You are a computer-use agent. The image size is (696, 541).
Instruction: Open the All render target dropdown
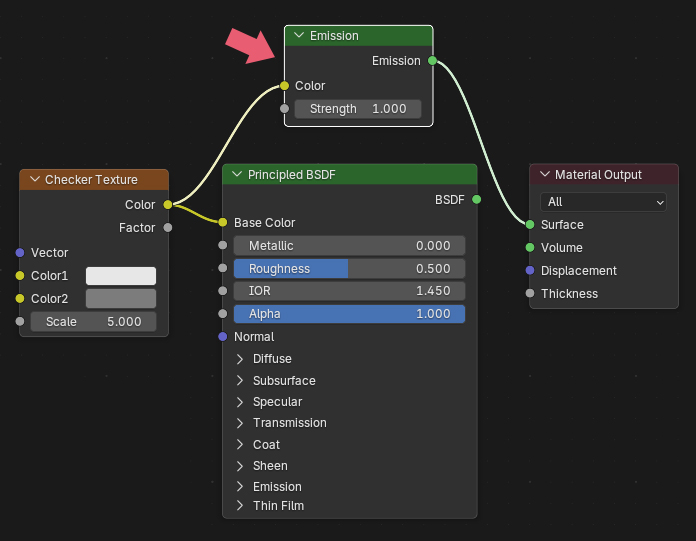[x=603, y=202]
